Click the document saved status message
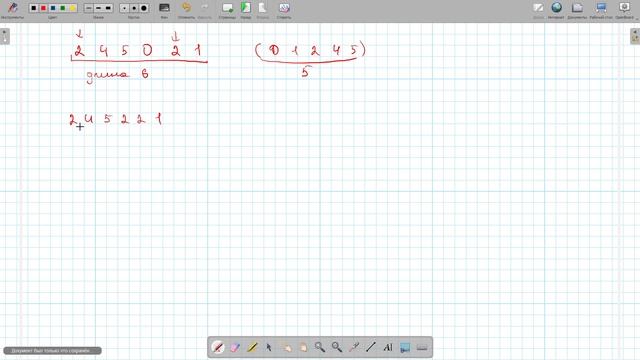This screenshot has width=640, height=360. click(x=52, y=351)
